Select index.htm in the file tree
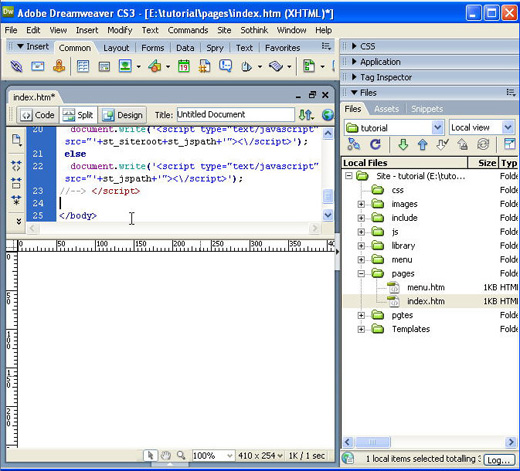Screen dimensions: 520x471 click(x=426, y=301)
